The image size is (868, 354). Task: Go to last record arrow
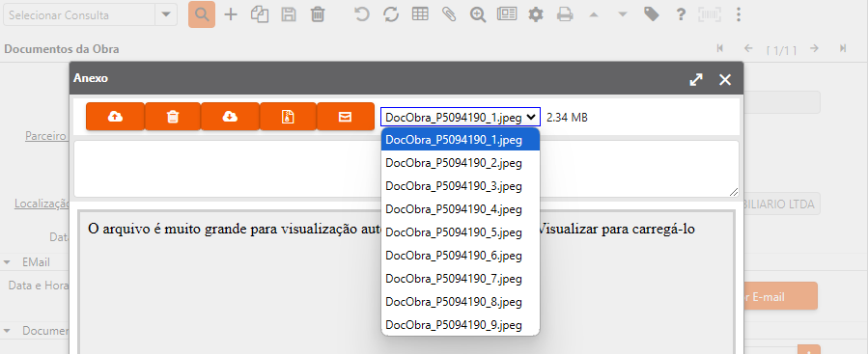(x=843, y=48)
